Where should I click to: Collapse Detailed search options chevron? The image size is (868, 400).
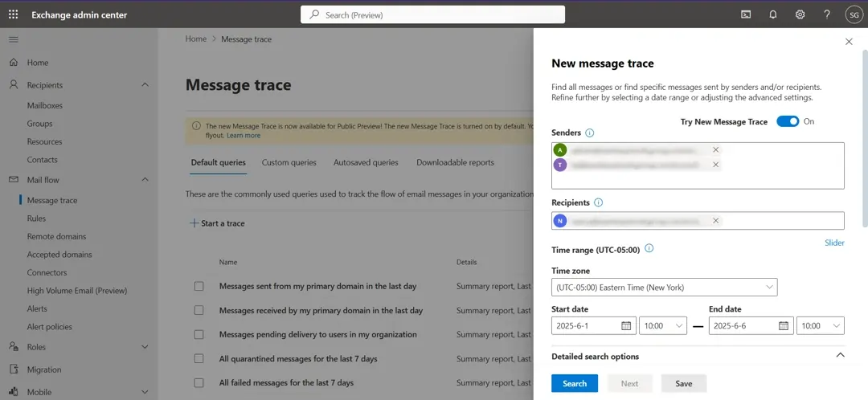click(x=840, y=355)
